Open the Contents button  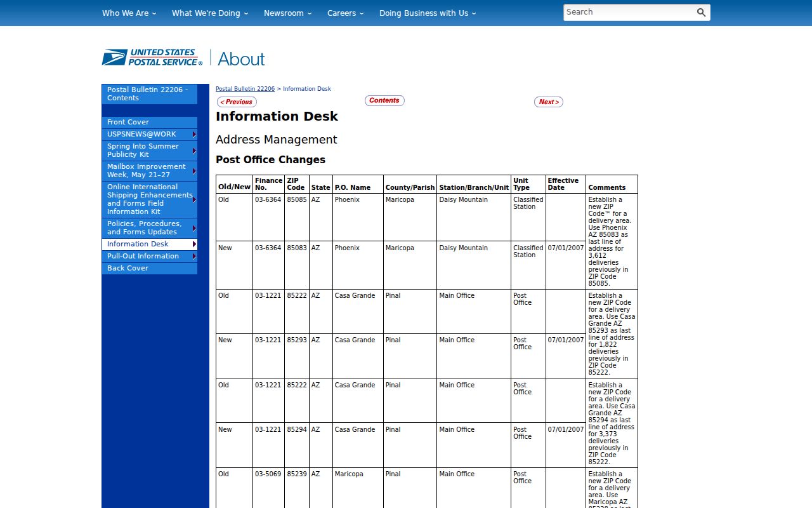click(384, 100)
